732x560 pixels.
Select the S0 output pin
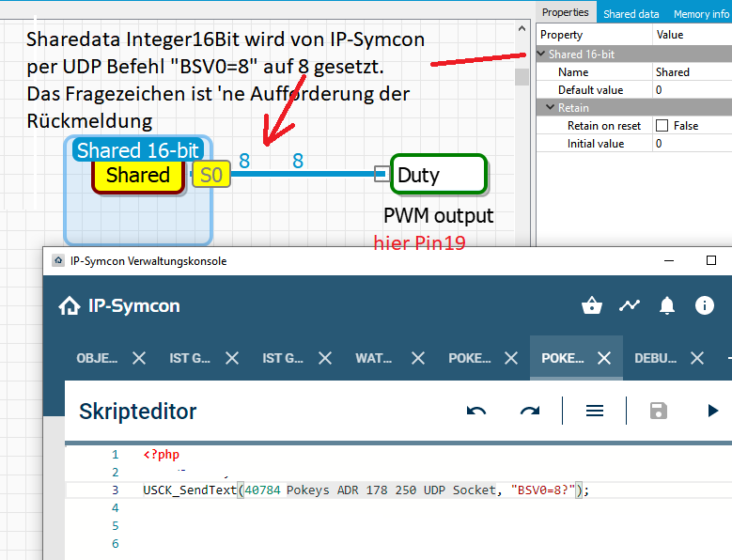coord(211,174)
